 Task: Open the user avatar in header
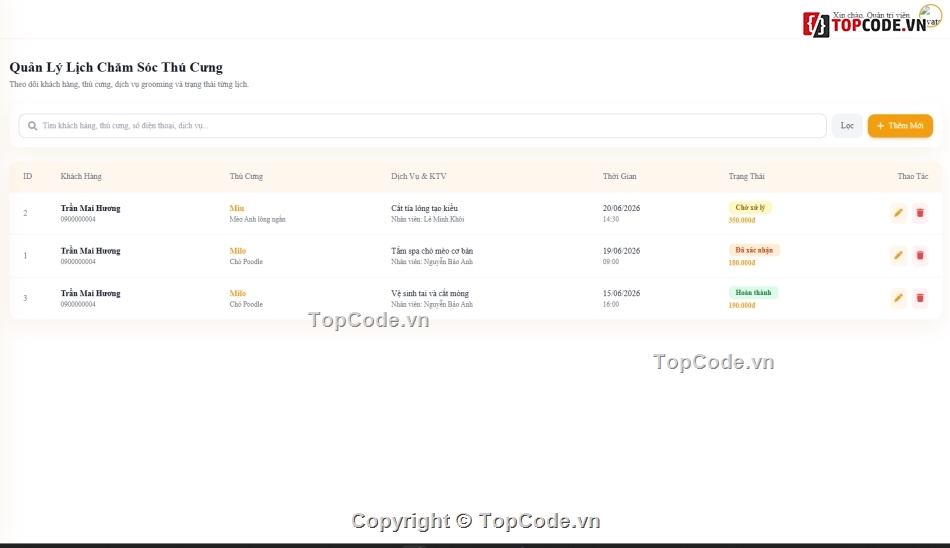[x=930, y=16]
